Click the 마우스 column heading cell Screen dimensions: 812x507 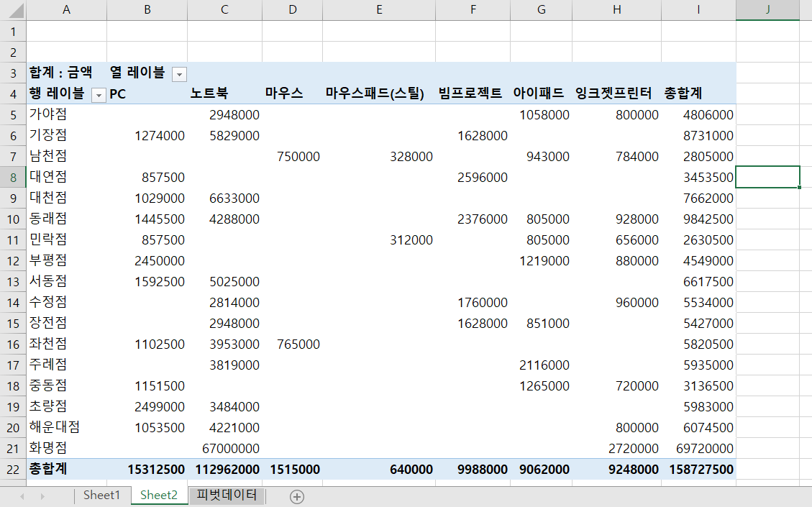pyautogui.click(x=293, y=93)
